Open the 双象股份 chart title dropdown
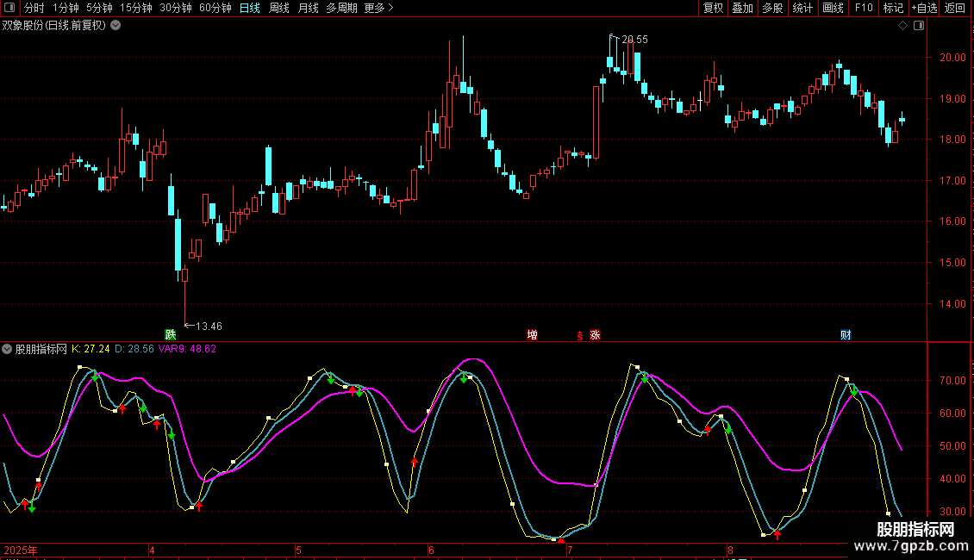974x560 pixels. [116, 25]
